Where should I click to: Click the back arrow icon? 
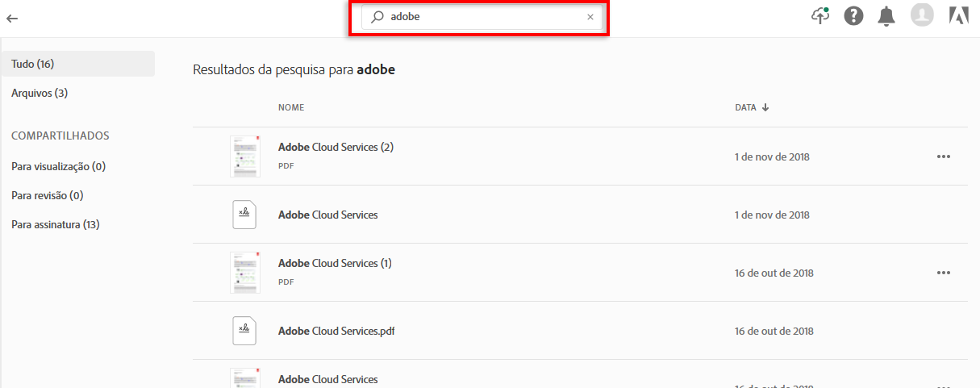(x=12, y=18)
